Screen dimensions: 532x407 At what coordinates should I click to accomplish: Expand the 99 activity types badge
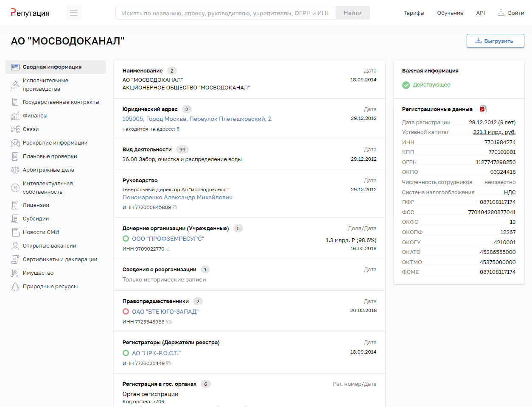pos(182,150)
